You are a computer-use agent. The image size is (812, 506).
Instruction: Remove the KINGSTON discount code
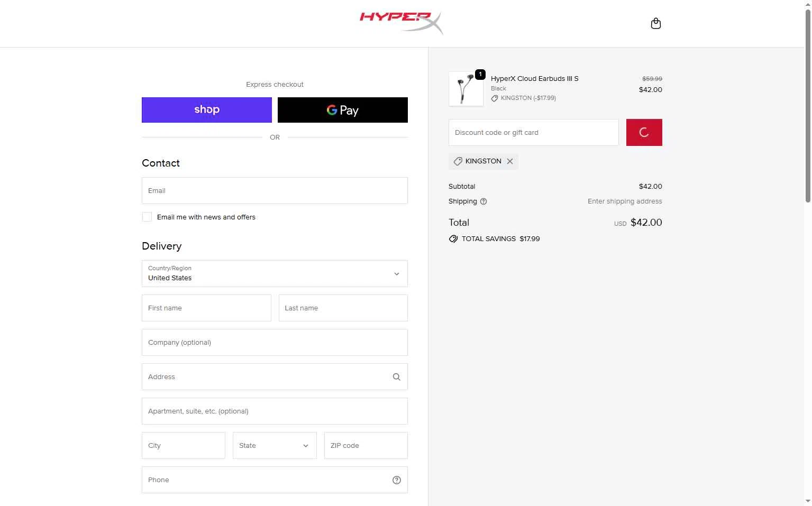(x=510, y=161)
